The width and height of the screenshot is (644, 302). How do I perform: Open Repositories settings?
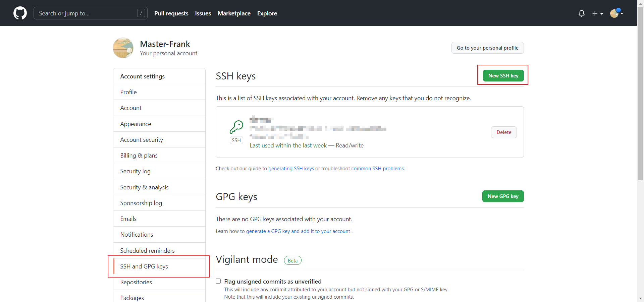pyautogui.click(x=159, y=282)
